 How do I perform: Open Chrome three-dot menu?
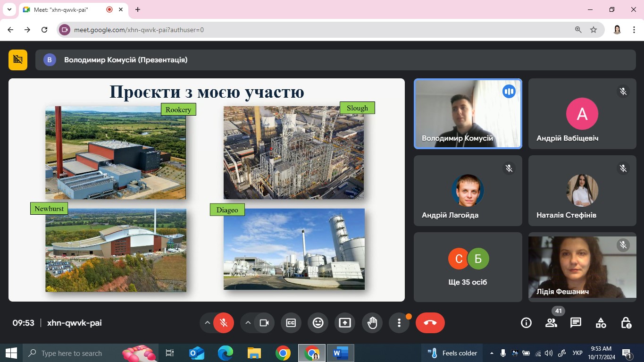(x=634, y=30)
